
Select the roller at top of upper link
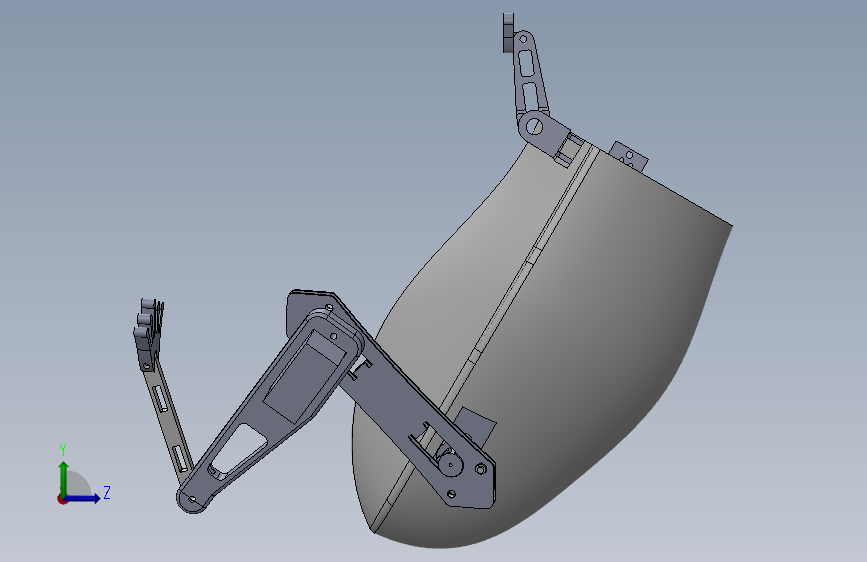[508, 33]
